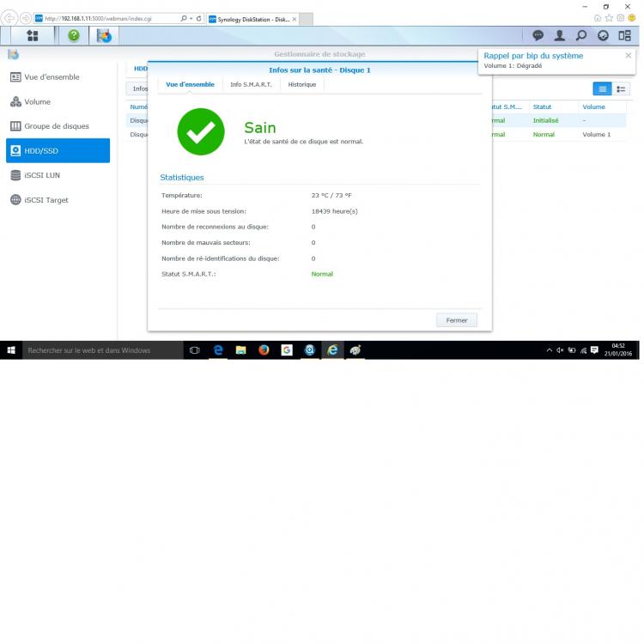Open the widgets panel icon

(x=603, y=35)
